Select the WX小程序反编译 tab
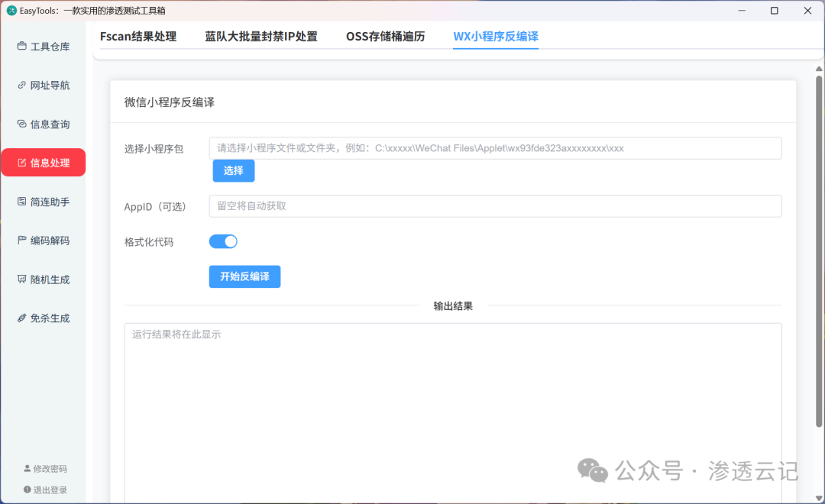Screen dimensions: 825x504 point(496,37)
